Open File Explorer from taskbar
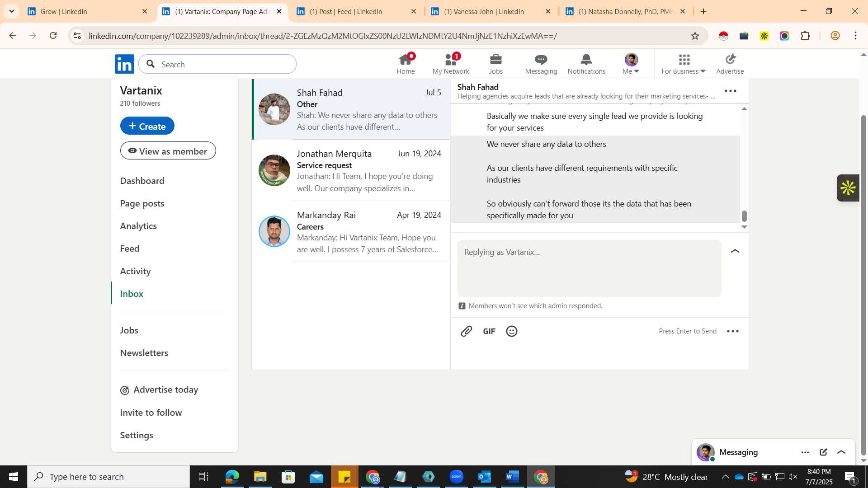The height and width of the screenshot is (488, 868). click(x=260, y=477)
